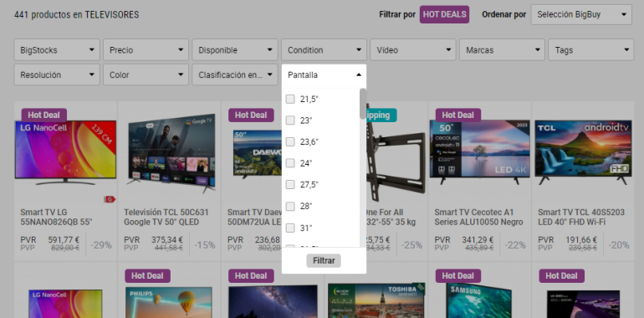
Task: Open Smart TV LG 55NANO826QB 55" title
Action: (x=57, y=218)
